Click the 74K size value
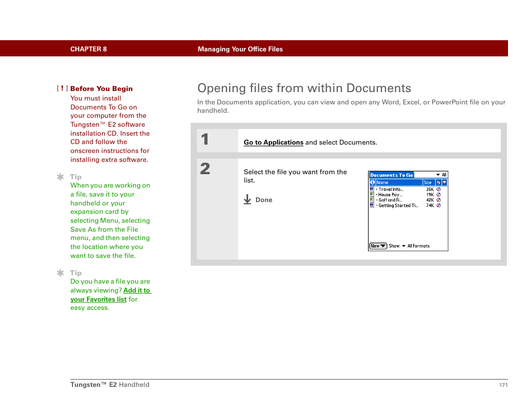 click(430, 205)
